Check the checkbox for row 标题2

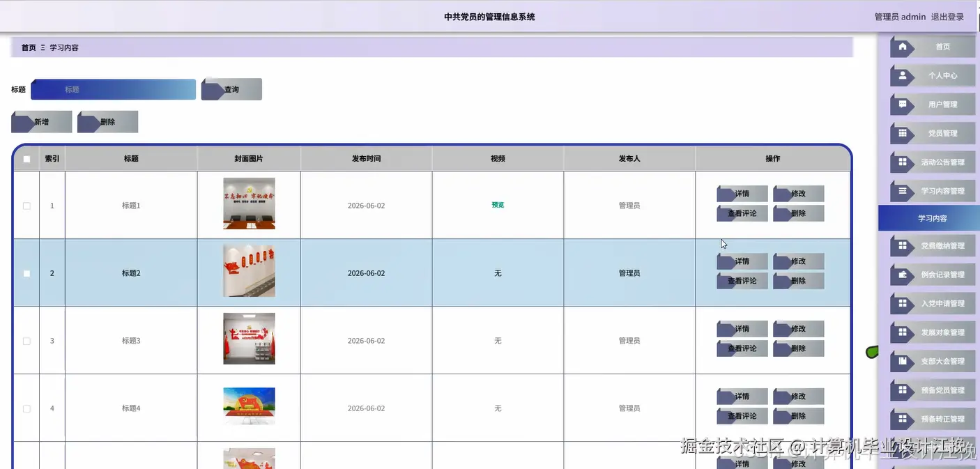26,274
